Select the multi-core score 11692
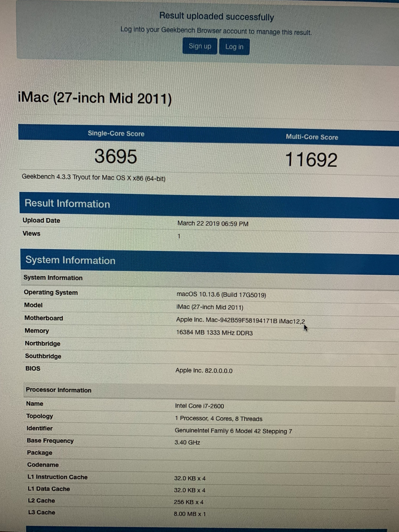 tap(311, 160)
